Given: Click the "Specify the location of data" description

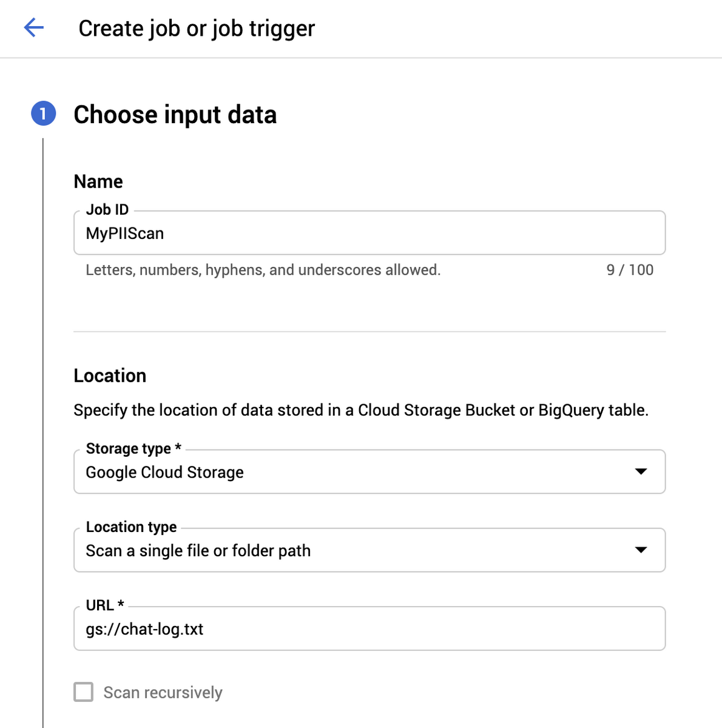Looking at the screenshot, I should [361, 410].
